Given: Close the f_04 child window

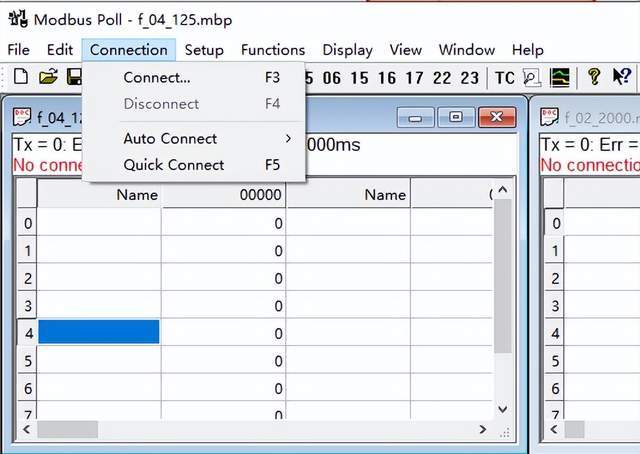Looking at the screenshot, I should 496,118.
